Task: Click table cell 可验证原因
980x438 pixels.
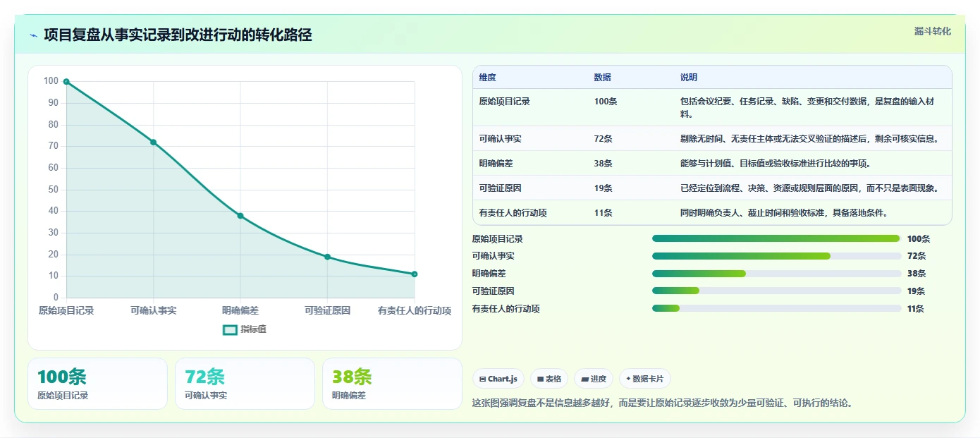Action: [x=500, y=188]
